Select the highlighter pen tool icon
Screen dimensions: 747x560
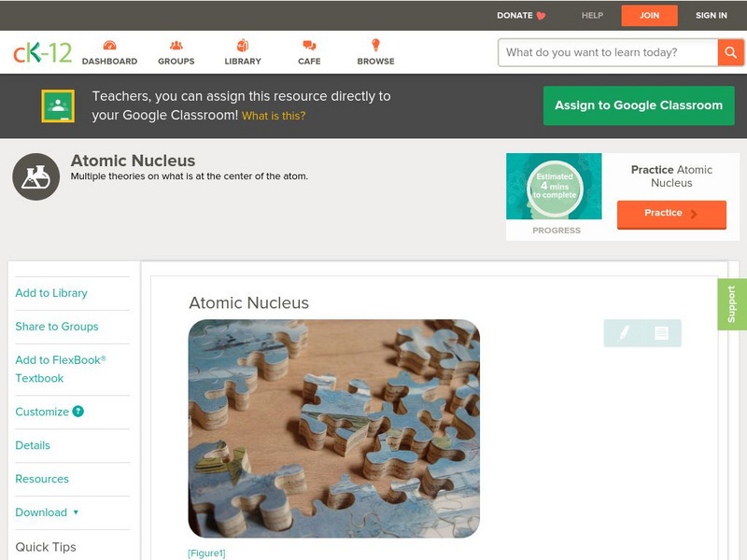point(624,333)
